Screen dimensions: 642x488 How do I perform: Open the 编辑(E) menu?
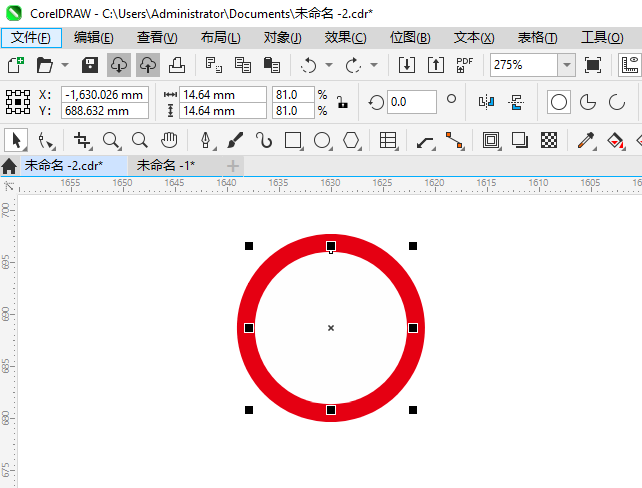(94, 38)
